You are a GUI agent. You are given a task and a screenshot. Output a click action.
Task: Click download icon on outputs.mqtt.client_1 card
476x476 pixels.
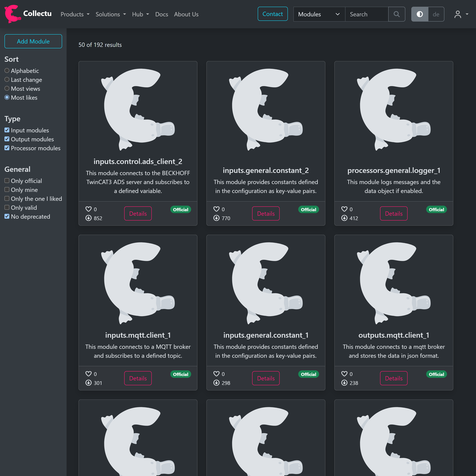[344, 383]
